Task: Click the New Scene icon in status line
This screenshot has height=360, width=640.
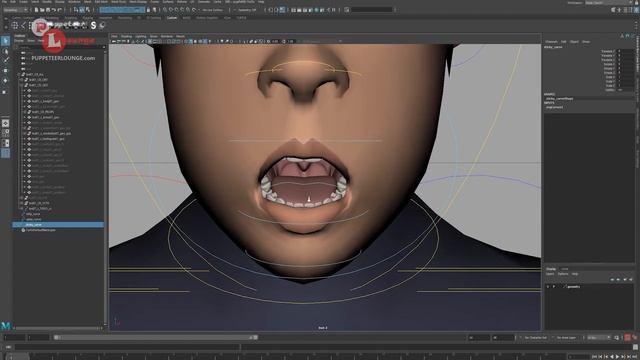Action: coord(36,9)
